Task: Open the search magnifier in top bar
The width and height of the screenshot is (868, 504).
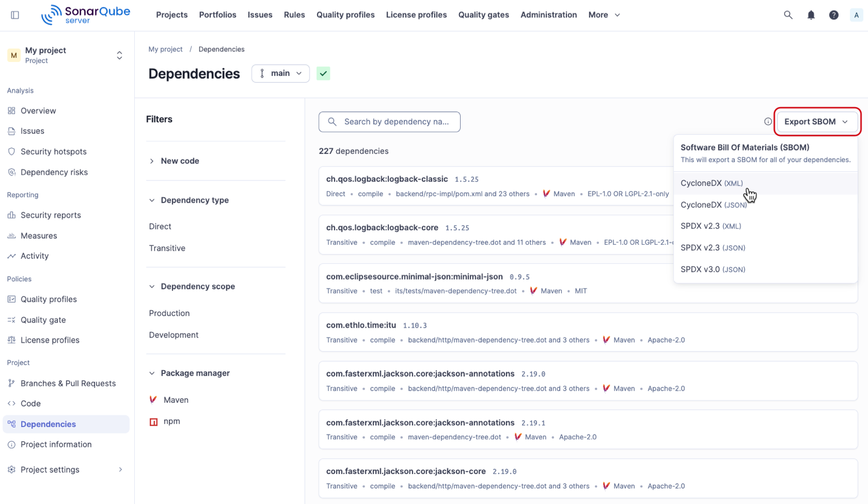Action: (788, 15)
